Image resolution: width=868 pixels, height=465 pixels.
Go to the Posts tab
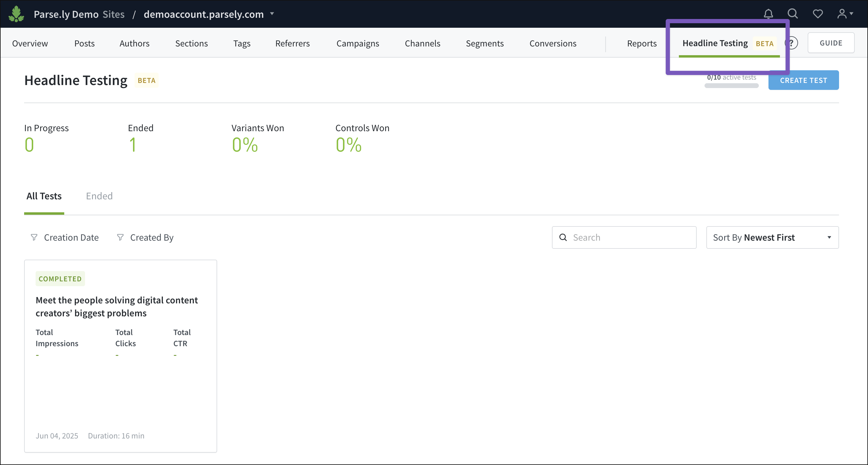(84, 43)
